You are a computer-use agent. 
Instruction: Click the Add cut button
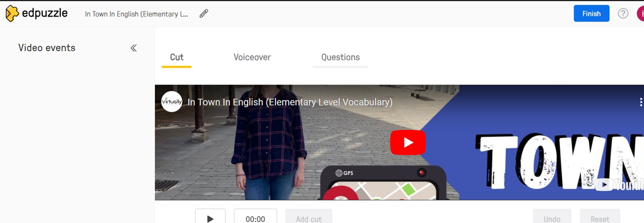(309, 218)
